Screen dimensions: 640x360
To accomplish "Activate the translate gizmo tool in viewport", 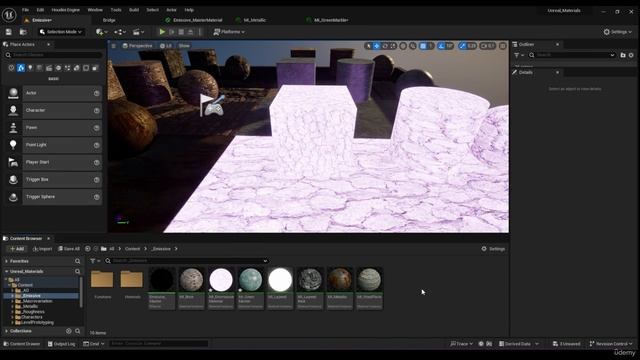I will click(x=377, y=46).
